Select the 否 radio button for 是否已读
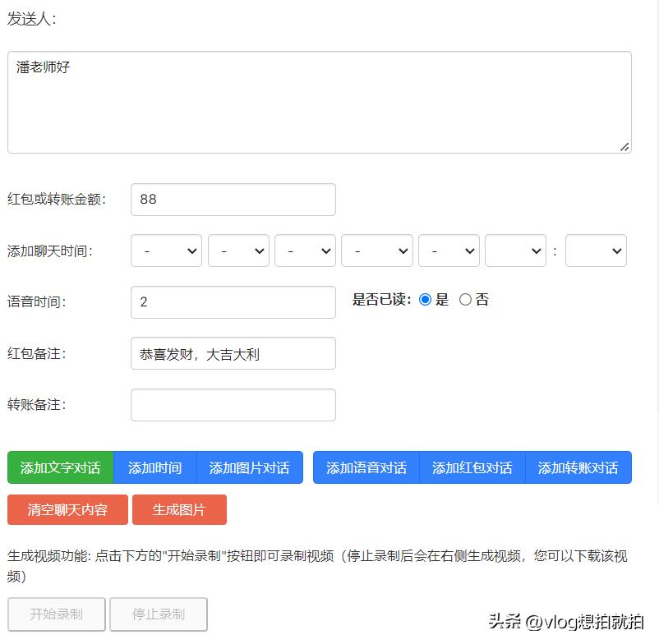659x644 pixels. pyautogui.click(x=465, y=299)
